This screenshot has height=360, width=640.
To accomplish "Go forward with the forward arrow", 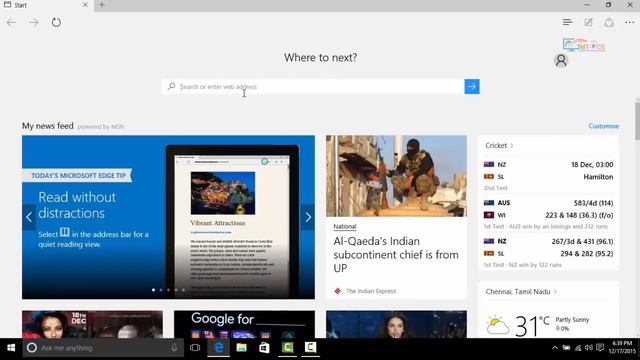I will (34, 22).
